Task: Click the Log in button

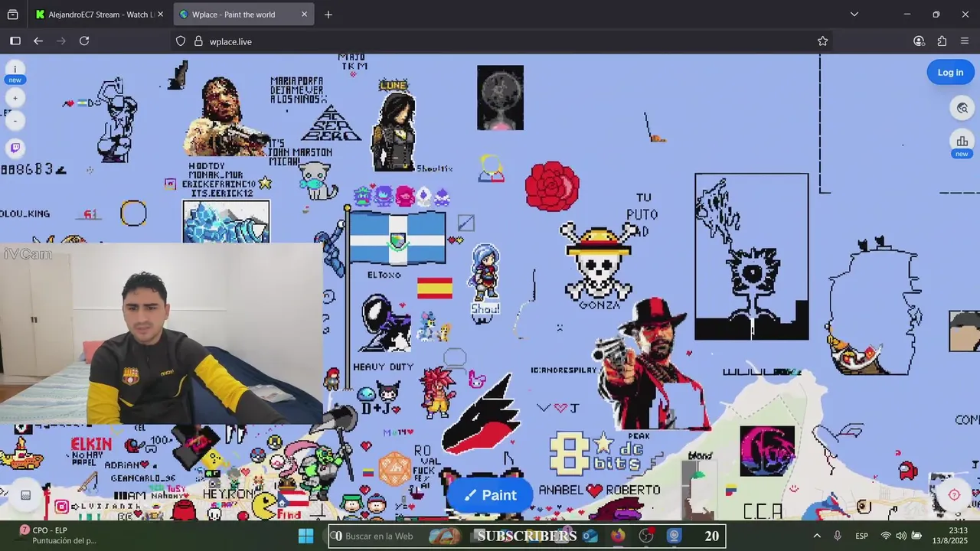Action: click(950, 73)
